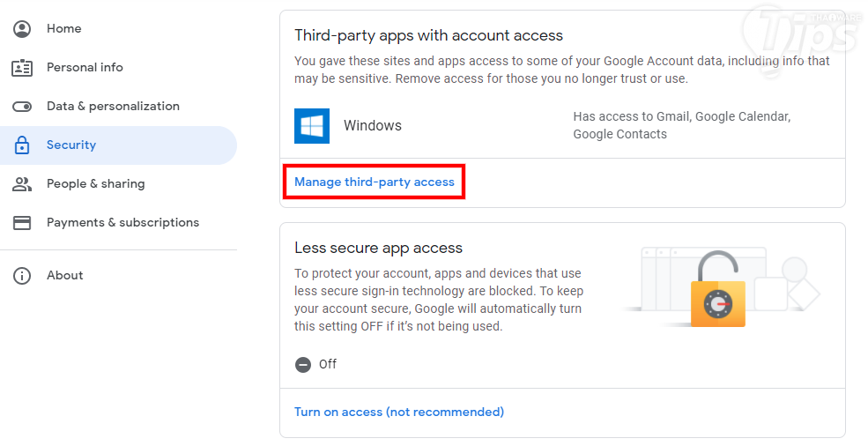The height and width of the screenshot is (446, 868).
Task: Click Manage third-party access link
Action: point(375,182)
